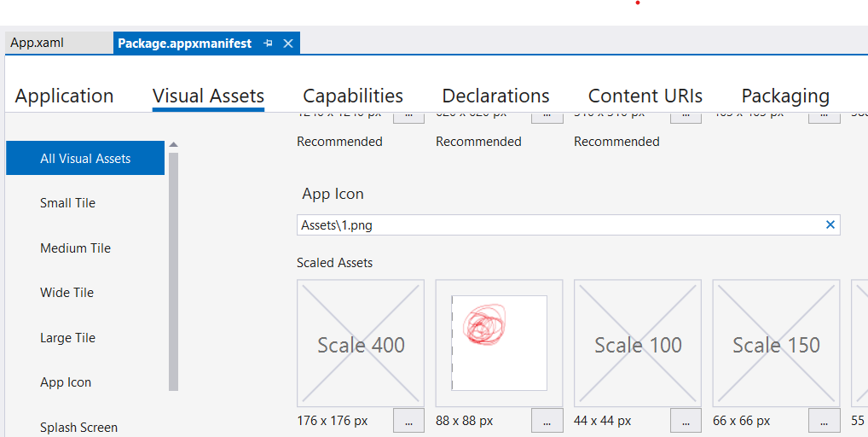The width and height of the screenshot is (868, 437).
Task: Switch to the App.xaml document tab
Action: point(59,44)
